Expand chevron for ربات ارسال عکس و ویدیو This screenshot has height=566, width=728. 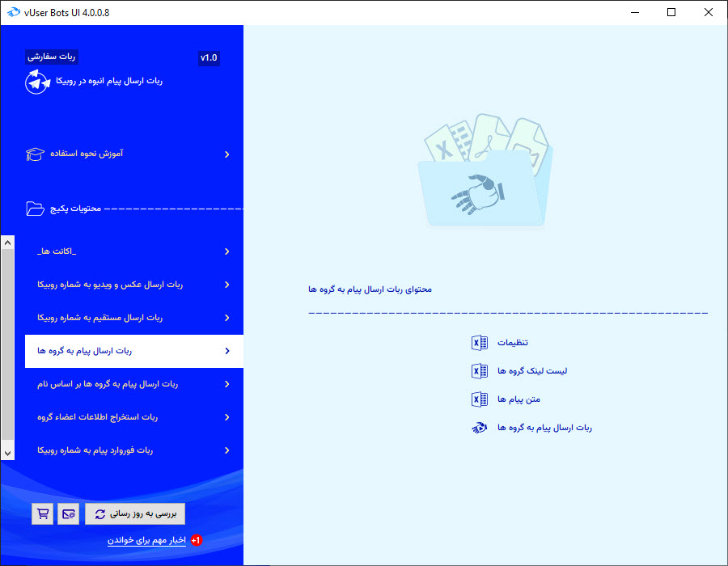click(227, 285)
